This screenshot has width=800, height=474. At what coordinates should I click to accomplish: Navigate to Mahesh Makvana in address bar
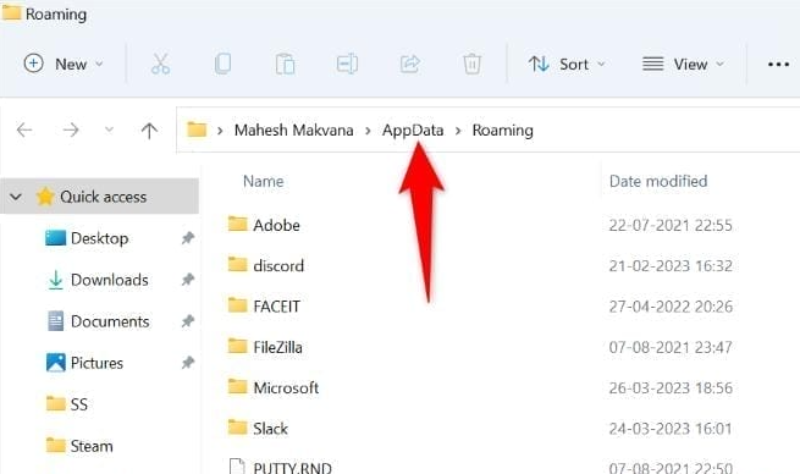coord(293,130)
